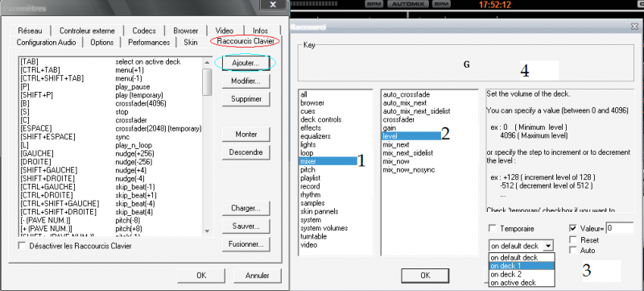Click the Fusionner... button
The image size is (644, 291).
point(246,244)
